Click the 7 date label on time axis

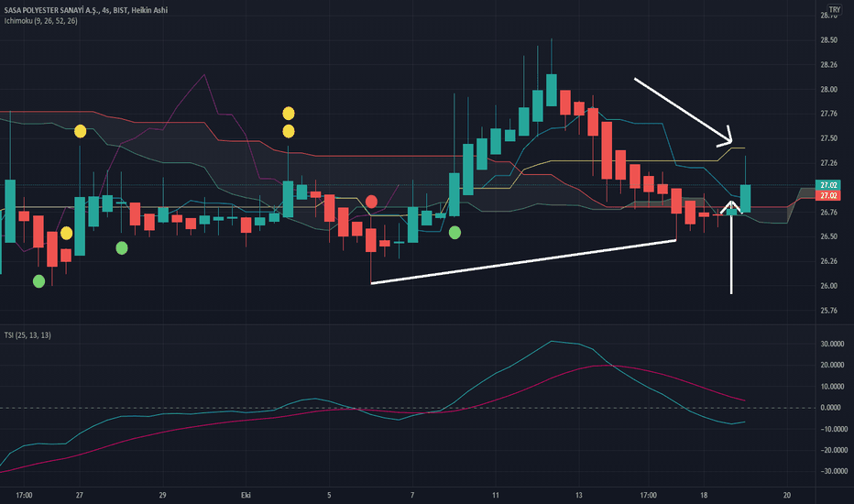pyautogui.click(x=412, y=495)
